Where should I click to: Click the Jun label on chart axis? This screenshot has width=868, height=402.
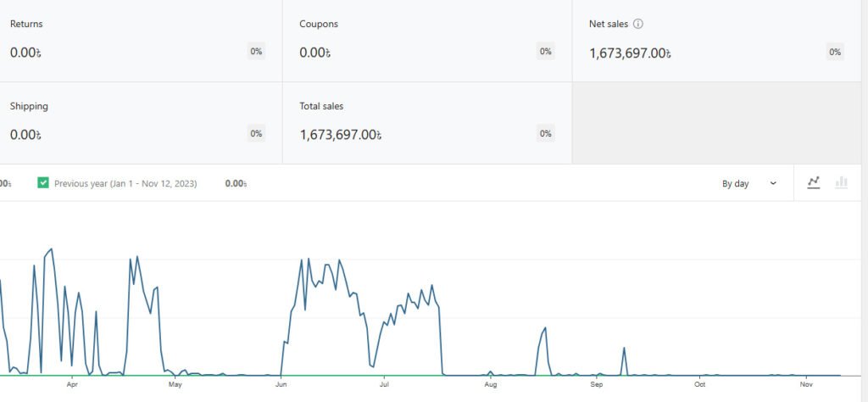[x=281, y=384]
